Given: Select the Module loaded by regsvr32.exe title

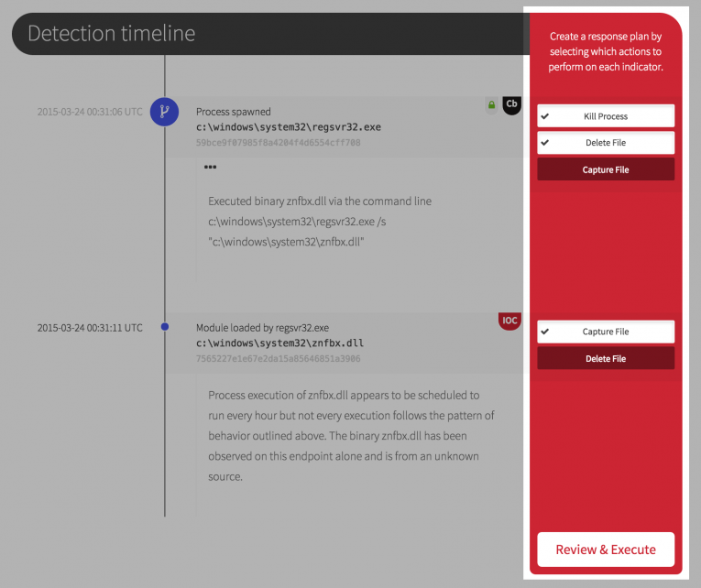Looking at the screenshot, I should [262, 327].
